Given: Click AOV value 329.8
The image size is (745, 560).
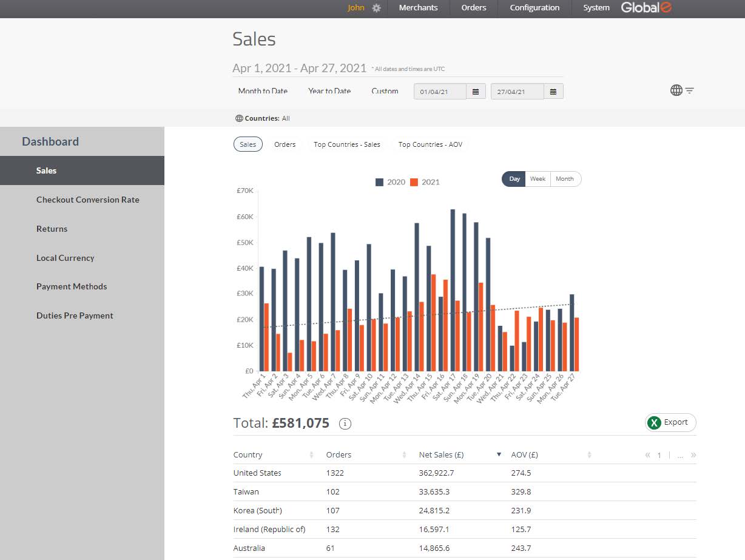Looking at the screenshot, I should click(x=521, y=491).
